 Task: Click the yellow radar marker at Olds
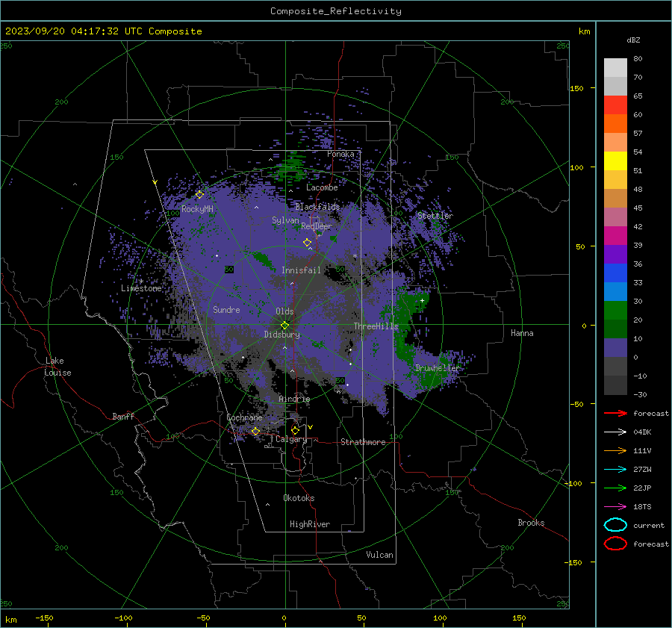point(284,325)
